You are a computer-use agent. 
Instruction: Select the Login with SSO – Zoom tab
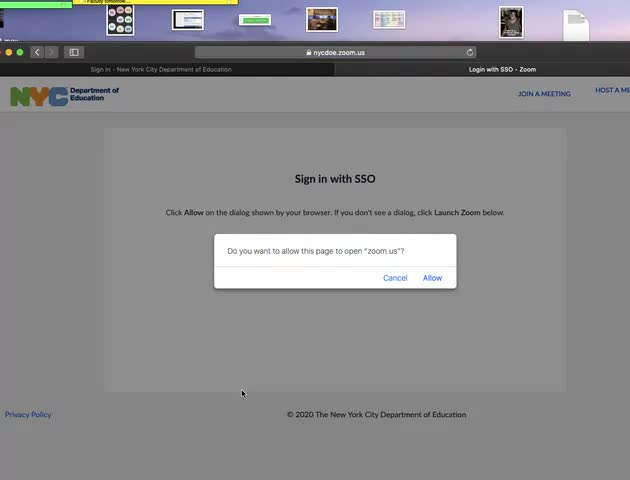point(504,70)
